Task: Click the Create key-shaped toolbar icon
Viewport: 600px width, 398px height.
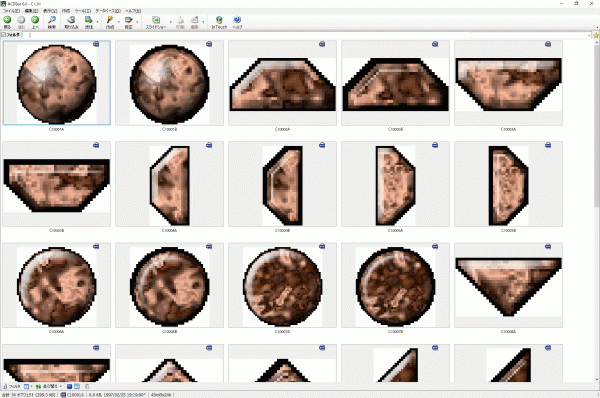Action: click(x=110, y=20)
